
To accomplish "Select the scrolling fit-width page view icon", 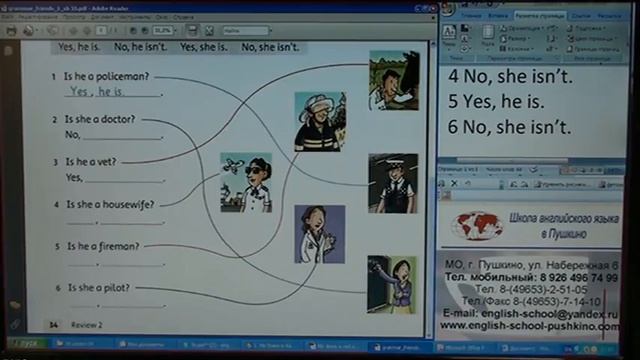I will [x=192, y=30].
